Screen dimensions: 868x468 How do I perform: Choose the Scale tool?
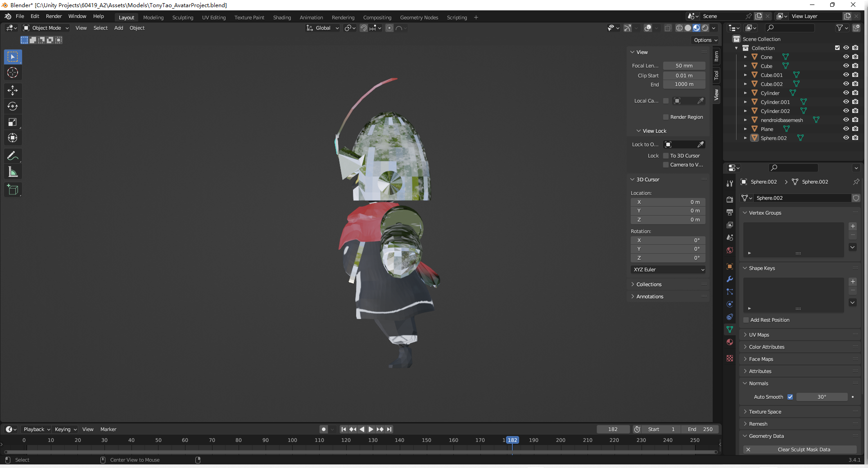(x=13, y=122)
